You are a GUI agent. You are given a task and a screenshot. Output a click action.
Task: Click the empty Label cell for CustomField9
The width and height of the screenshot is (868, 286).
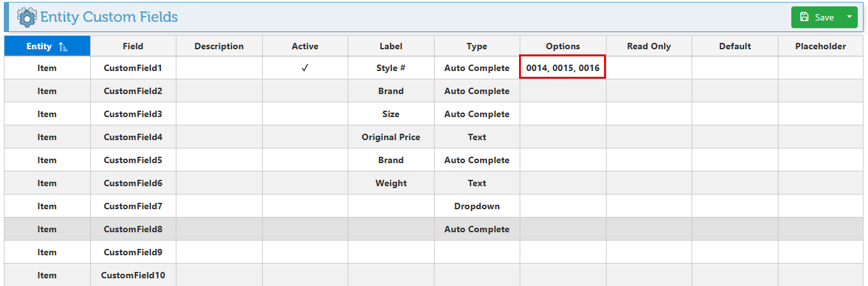click(391, 252)
